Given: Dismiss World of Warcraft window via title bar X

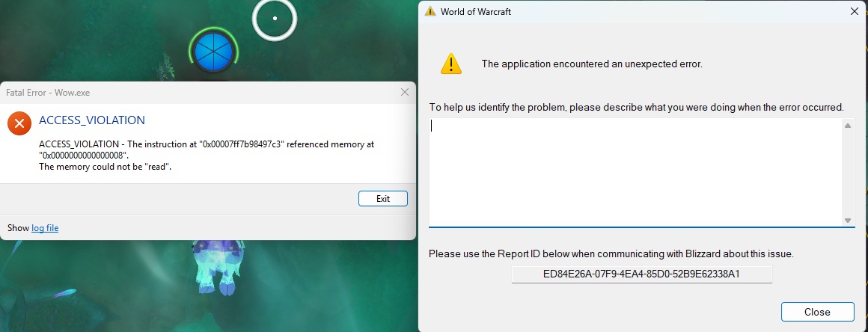Looking at the screenshot, I should click(855, 11).
